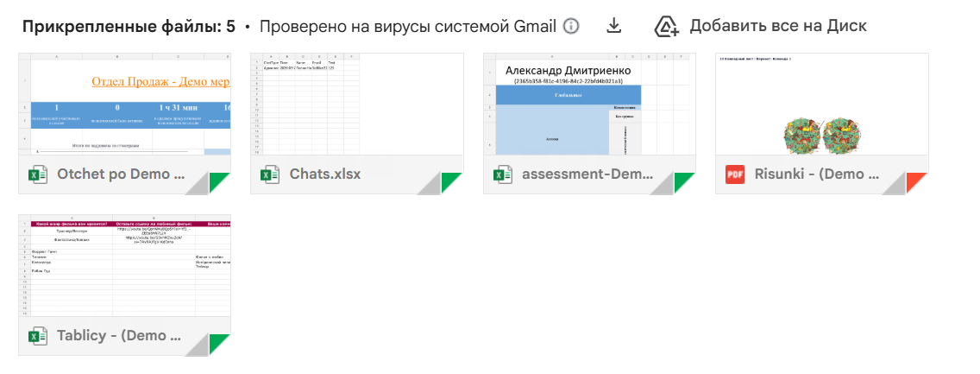
Task: Click the Excel icon beside Otchet po Demo
Action: tap(38, 175)
